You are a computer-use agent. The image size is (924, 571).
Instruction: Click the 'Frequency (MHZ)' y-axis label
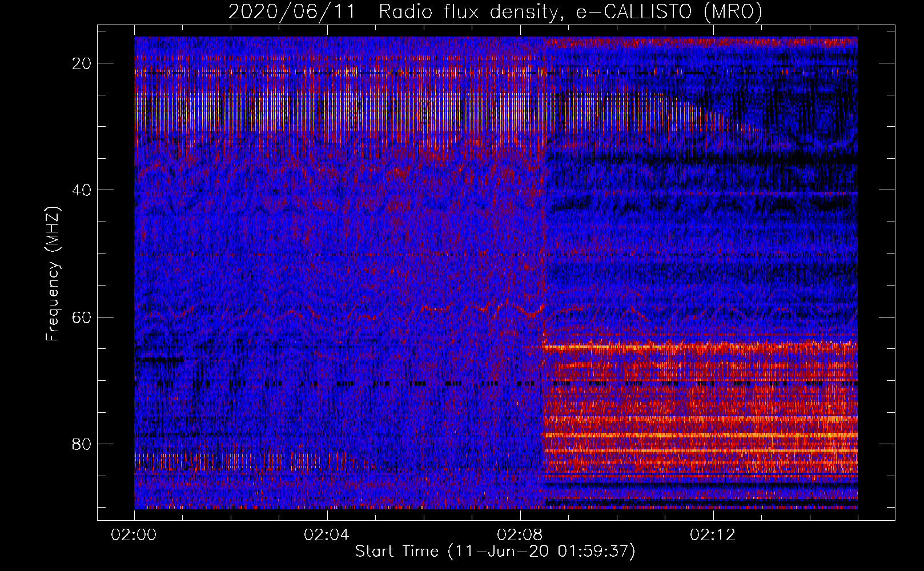click(53, 274)
